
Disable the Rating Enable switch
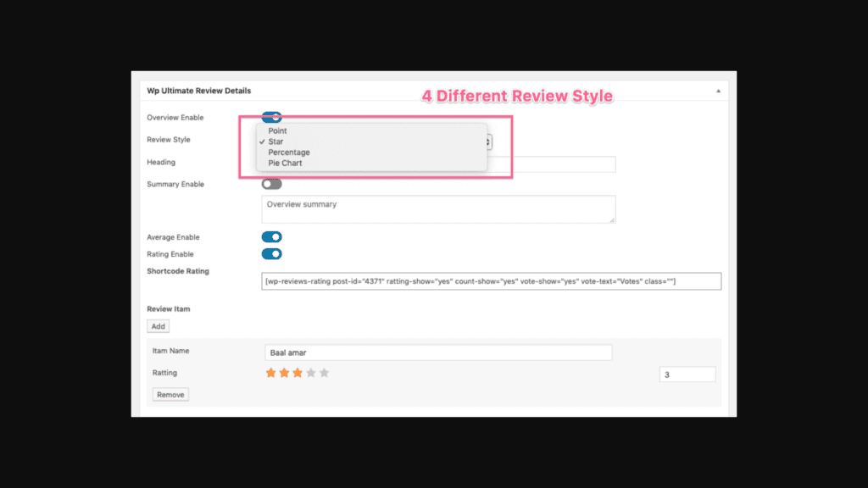tap(272, 254)
